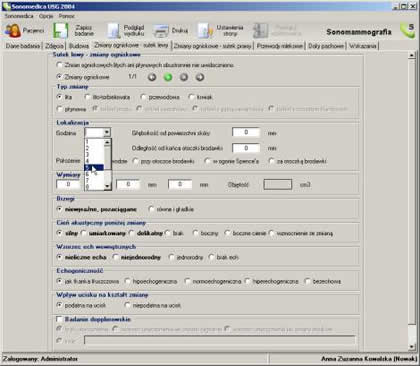Switch to 'Zmiany ogniskowe - sutek prawy' tab
This screenshot has height=366, width=420.
point(212,46)
